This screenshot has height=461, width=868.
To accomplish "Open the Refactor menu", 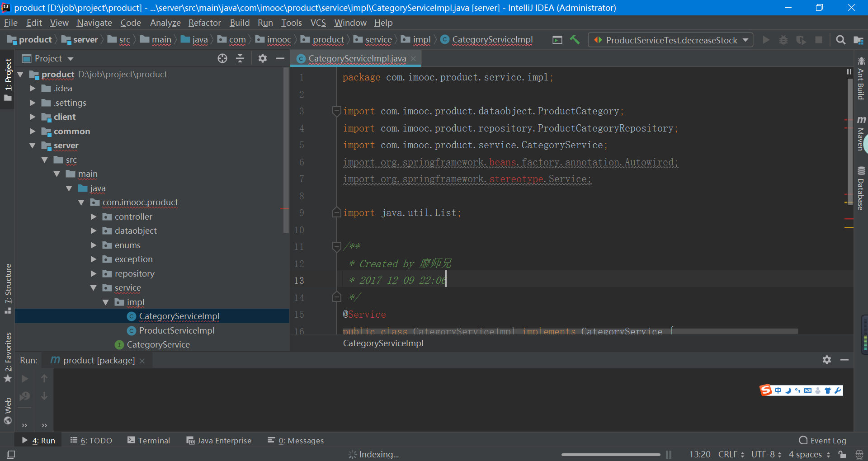I will [x=204, y=23].
